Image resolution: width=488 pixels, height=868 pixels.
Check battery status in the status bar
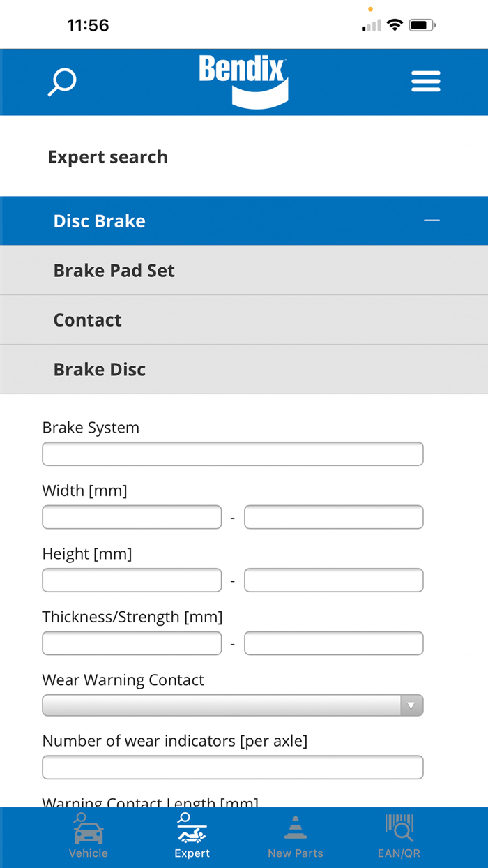(x=421, y=24)
